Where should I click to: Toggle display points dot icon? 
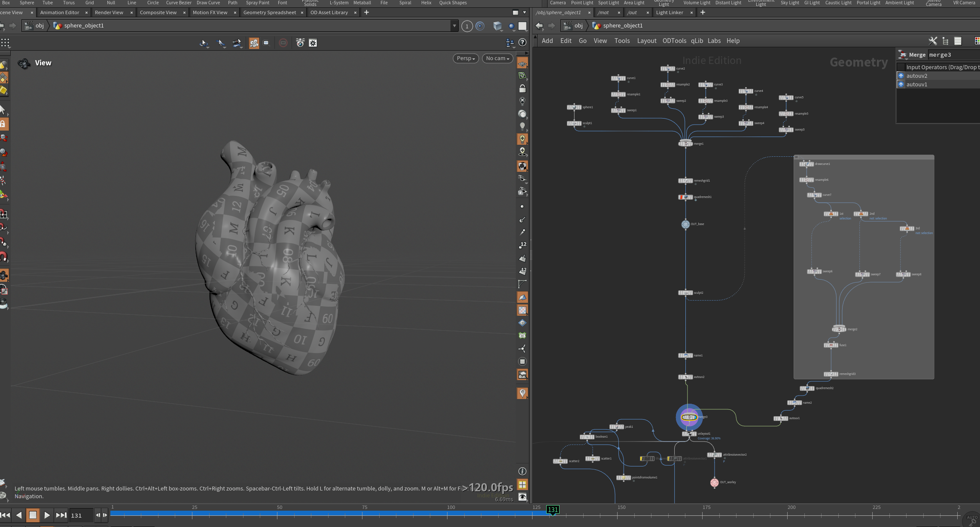(x=522, y=207)
